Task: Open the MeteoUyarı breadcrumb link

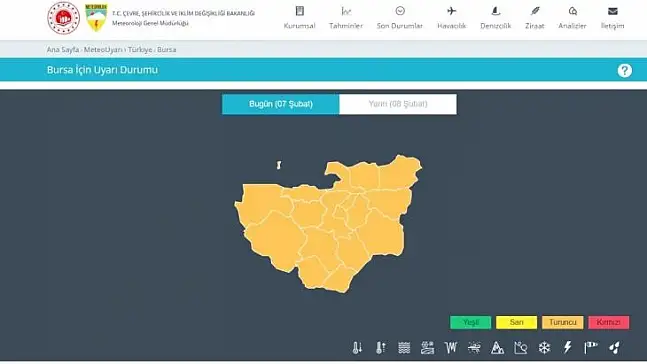Action: (103, 50)
